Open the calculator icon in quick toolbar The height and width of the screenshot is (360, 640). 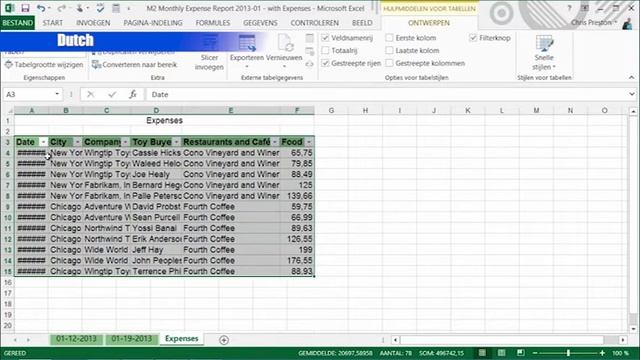[x=116, y=8]
